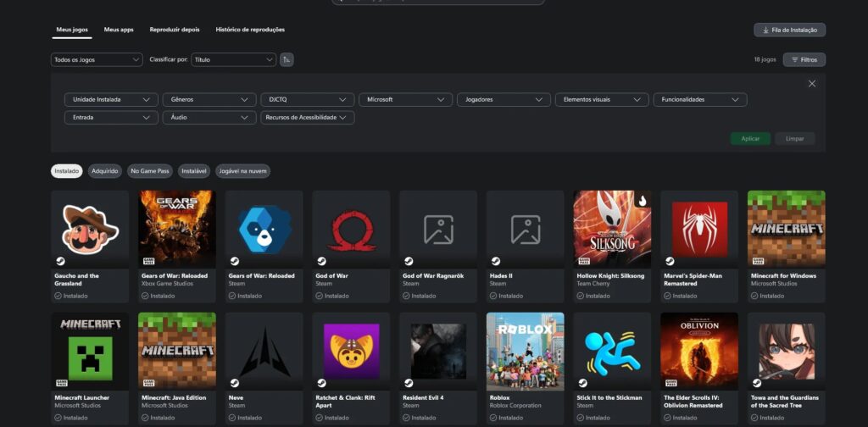Expand the Entrada filter dropdown
The height and width of the screenshot is (427, 868).
point(111,117)
